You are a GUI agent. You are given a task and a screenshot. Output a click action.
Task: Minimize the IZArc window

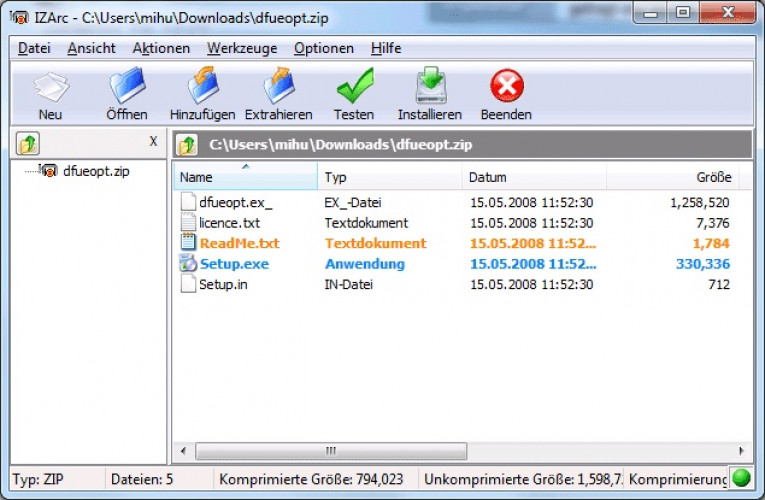pos(650,13)
